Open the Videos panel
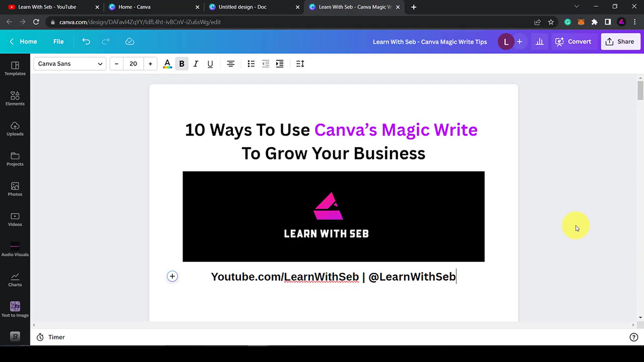The height and width of the screenshot is (362, 644). 15,219
